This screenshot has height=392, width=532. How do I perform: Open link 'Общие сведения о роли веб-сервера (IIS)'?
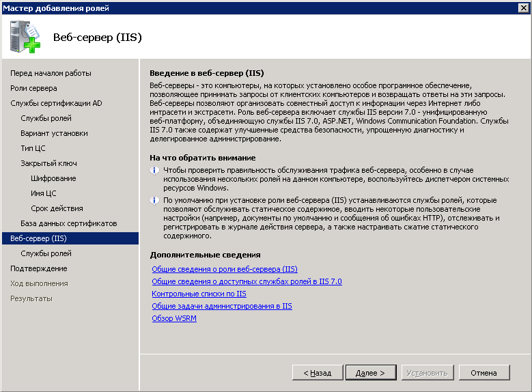point(225,269)
